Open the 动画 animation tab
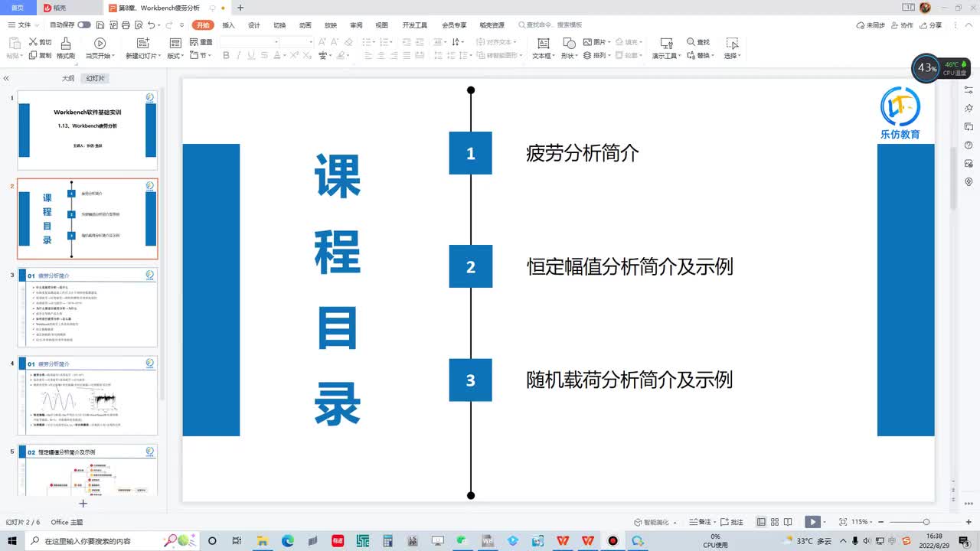 (305, 25)
